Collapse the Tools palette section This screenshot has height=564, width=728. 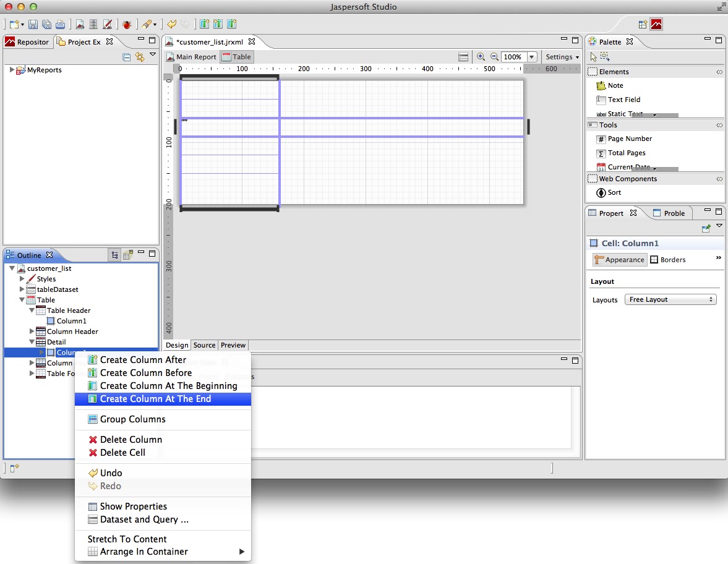tap(718, 124)
